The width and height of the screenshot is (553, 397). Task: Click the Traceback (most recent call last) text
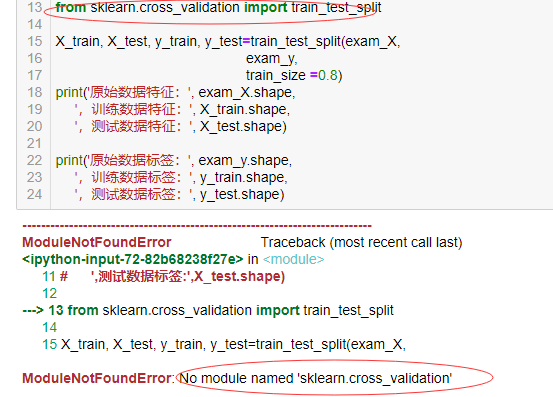pyautogui.click(x=361, y=243)
